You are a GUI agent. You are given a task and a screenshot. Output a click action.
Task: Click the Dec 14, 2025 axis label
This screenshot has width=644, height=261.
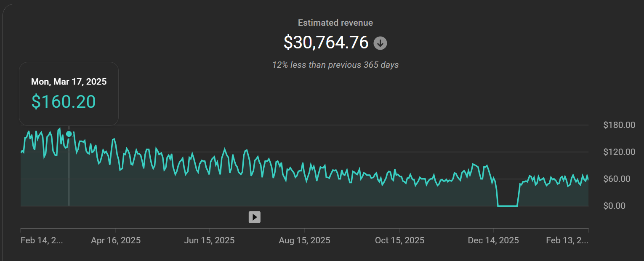(x=493, y=240)
